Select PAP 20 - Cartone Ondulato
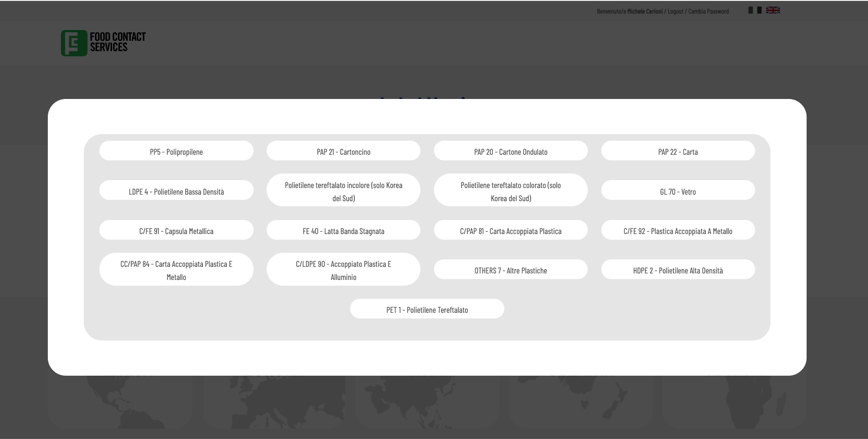This screenshot has height=439, width=868. coord(510,151)
